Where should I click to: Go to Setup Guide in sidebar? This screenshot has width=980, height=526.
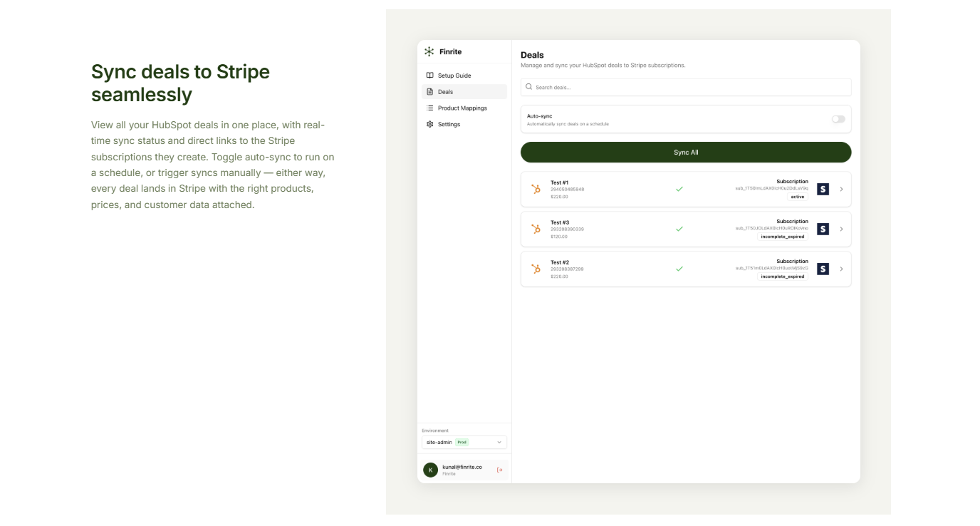(x=464, y=76)
